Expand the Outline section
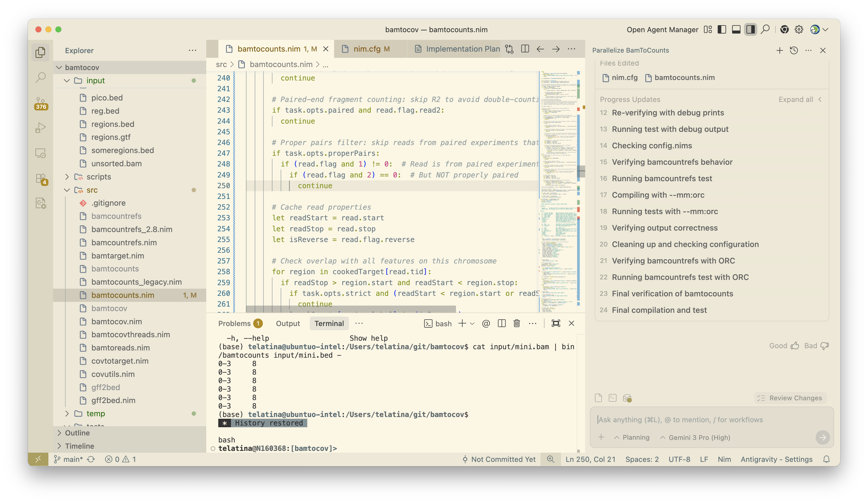 (x=77, y=433)
